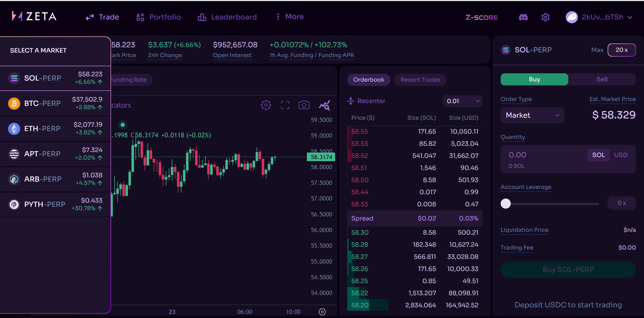Screen dimensions: 644x318
Task: Select the ETH-PERP market
Action: [55, 129]
